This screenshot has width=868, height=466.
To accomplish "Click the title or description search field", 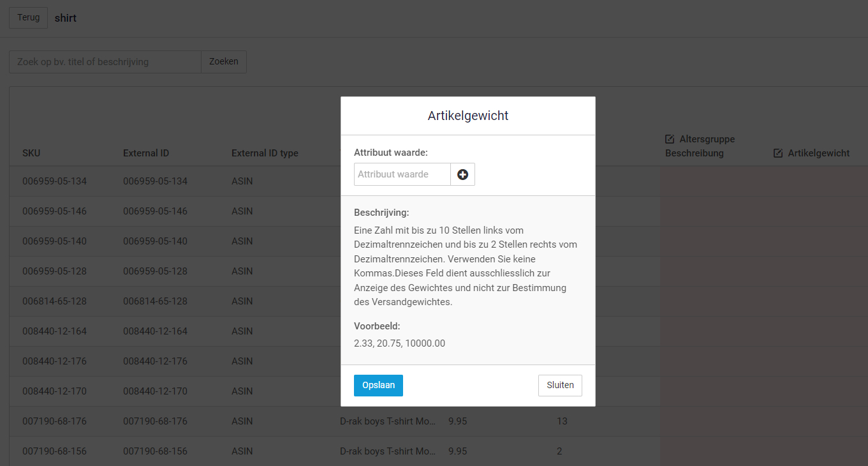I will click(x=105, y=62).
